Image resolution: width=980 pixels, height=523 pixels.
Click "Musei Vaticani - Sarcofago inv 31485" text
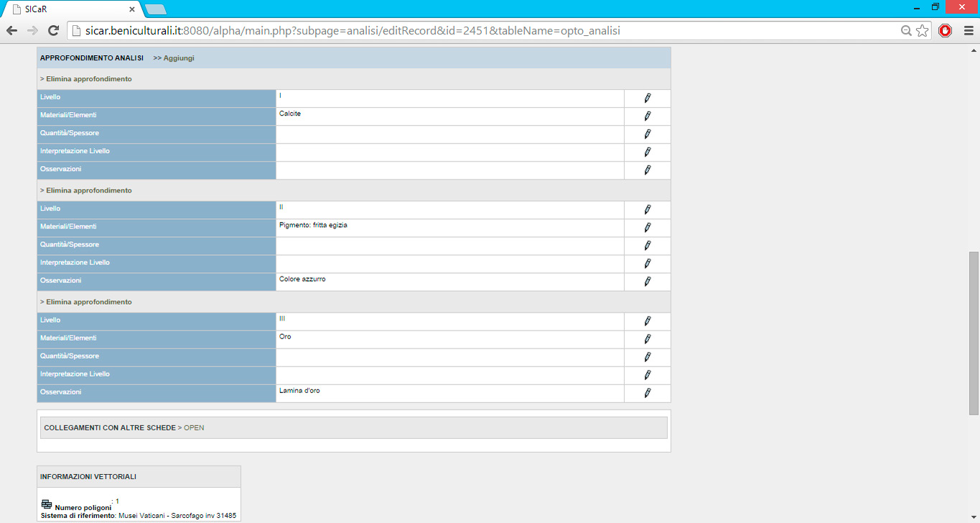coord(177,516)
